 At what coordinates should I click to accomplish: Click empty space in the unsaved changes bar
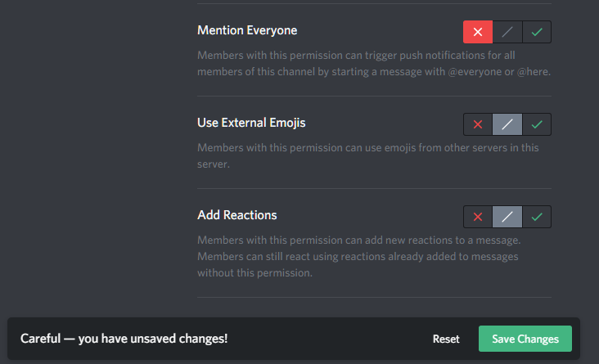tap(327, 339)
